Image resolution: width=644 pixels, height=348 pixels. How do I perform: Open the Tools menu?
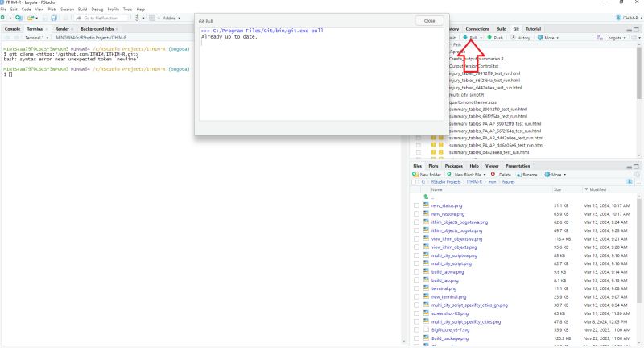click(127, 9)
